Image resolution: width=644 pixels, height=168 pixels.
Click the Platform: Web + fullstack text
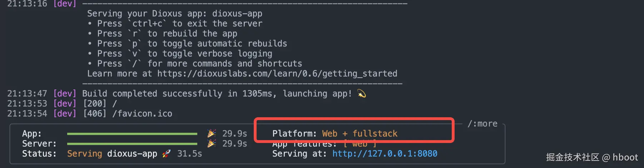coord(335,134)
